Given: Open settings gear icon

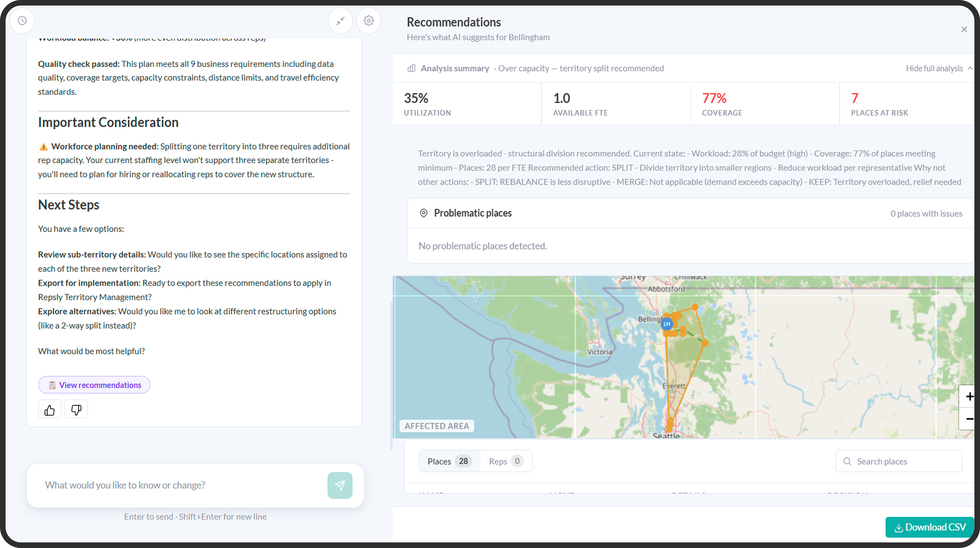Looking at the screenshot, I should pos(368,21).
